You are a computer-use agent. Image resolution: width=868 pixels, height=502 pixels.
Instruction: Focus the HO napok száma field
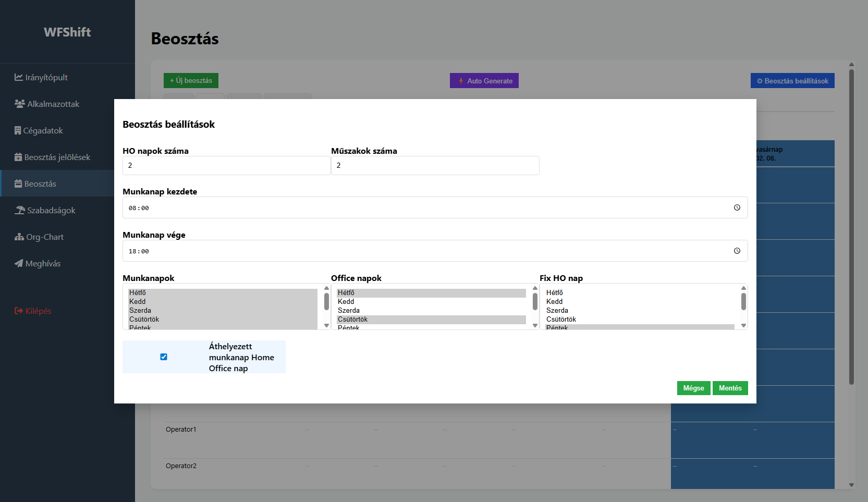(226, 165)
